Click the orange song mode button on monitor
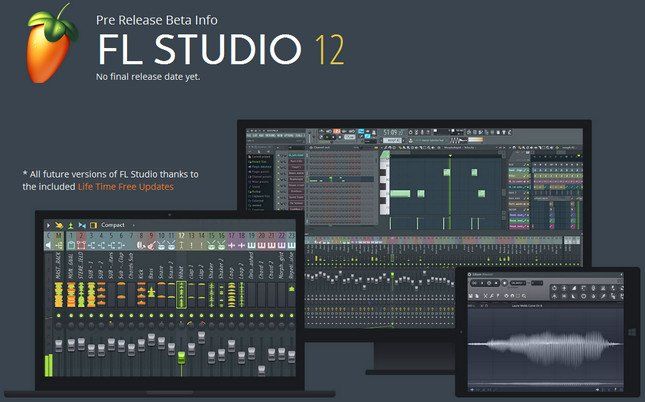Screen dimensions: 645x402 (337, 131)
